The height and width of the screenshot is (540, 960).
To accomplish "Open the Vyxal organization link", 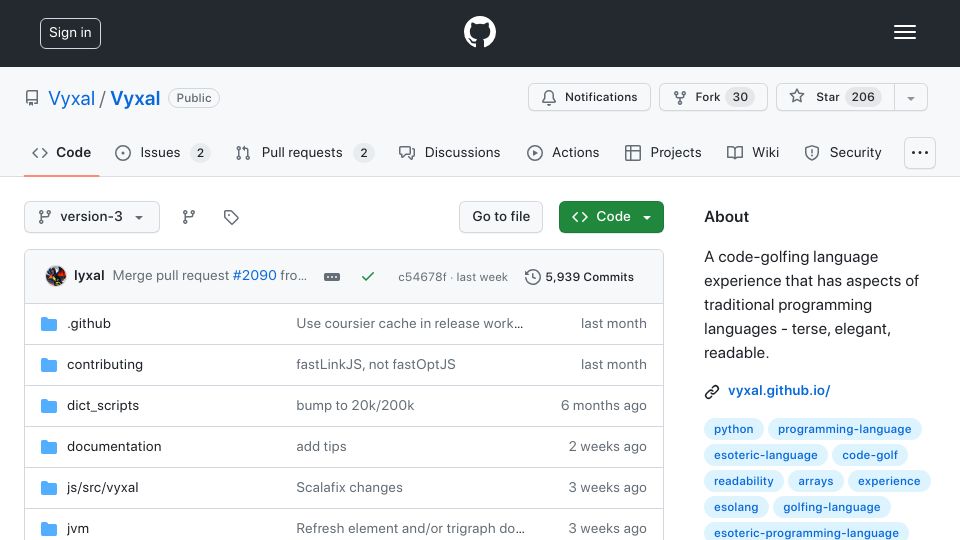I will point(72,98).
